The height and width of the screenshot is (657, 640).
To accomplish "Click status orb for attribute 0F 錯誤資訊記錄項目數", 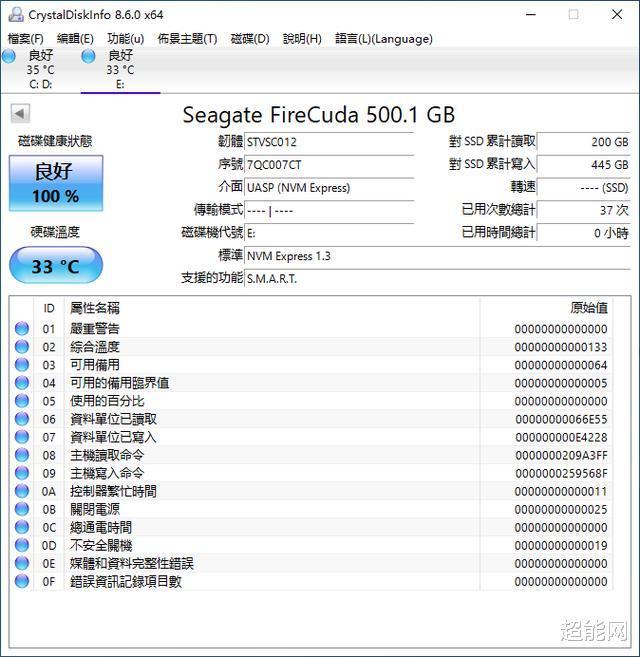I will click(22, 581).
